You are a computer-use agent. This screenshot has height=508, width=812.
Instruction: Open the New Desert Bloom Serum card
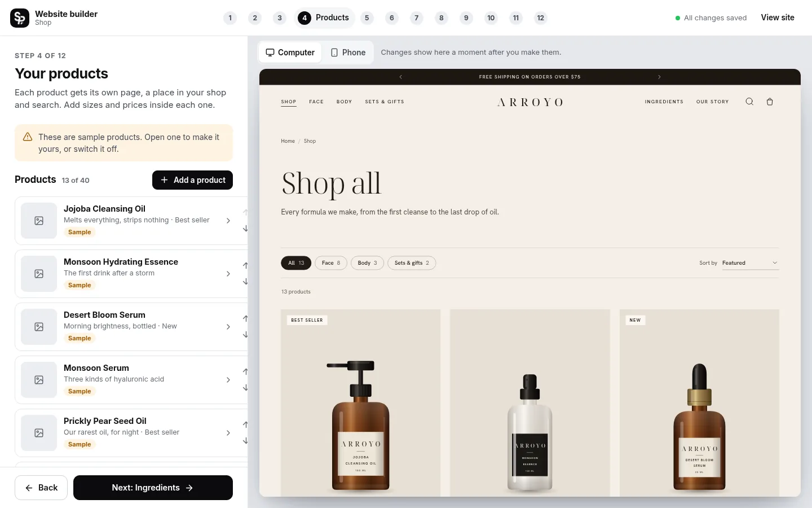click(699, 403)
